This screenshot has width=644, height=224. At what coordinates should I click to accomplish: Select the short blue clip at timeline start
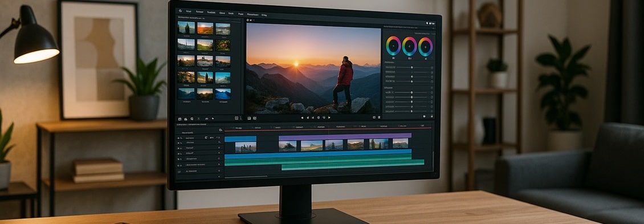[241, 139]
